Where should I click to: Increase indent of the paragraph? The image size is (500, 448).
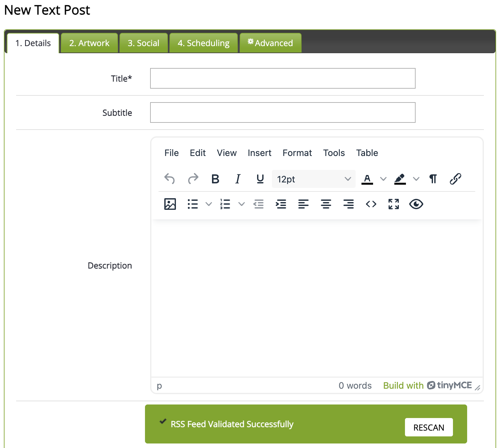[281, 204]
